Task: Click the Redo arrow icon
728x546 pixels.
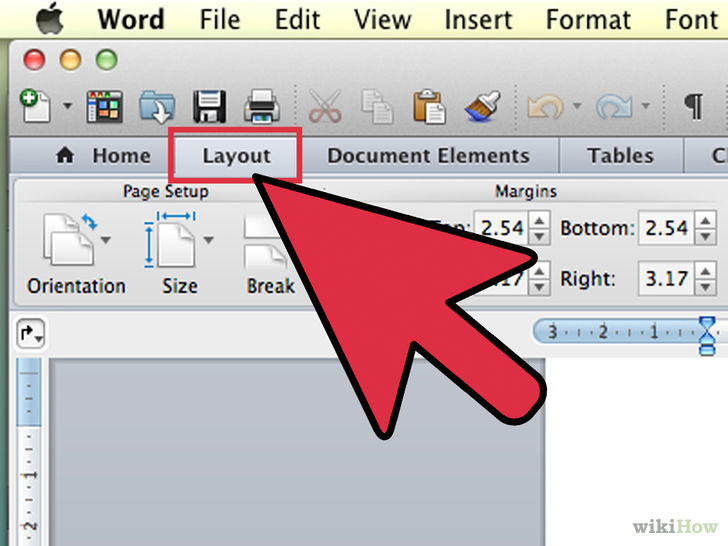Action: (614, 106)
